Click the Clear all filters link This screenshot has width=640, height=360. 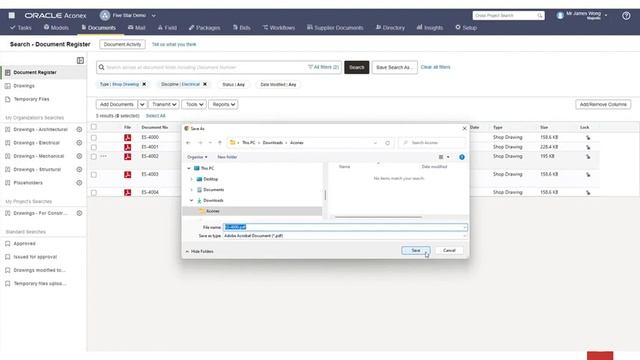pyautogui.click(x=436, y=67)
